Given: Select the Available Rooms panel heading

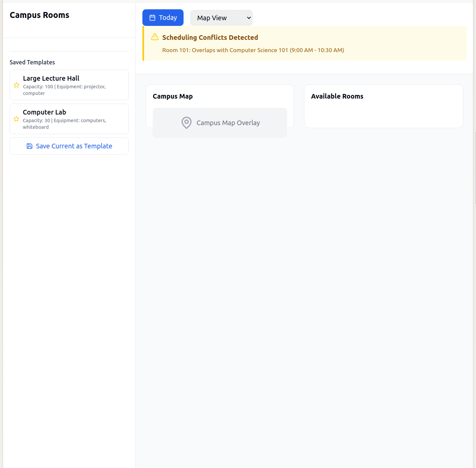Looking at the screenshot, I should (337, 97).
